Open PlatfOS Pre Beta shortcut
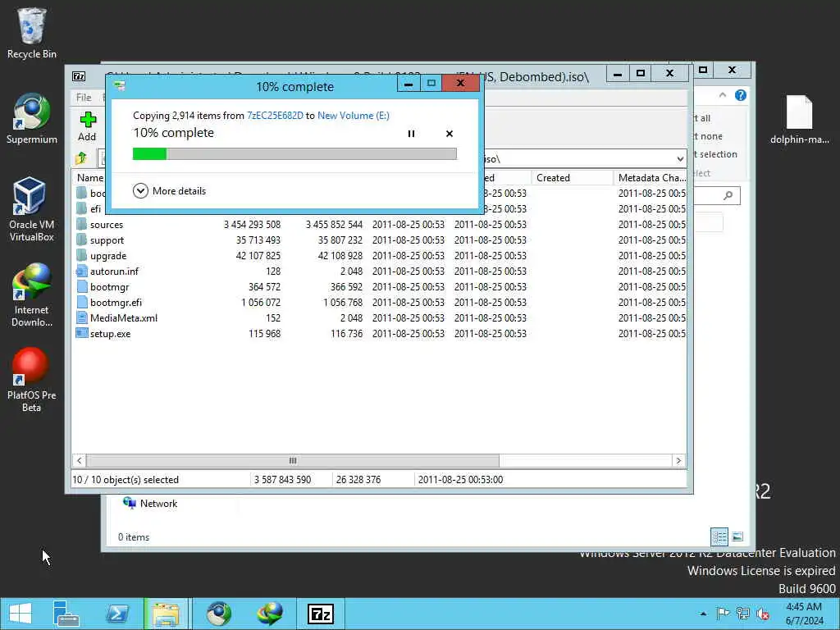The image size is (840, 630). click(x=32, y=380)
